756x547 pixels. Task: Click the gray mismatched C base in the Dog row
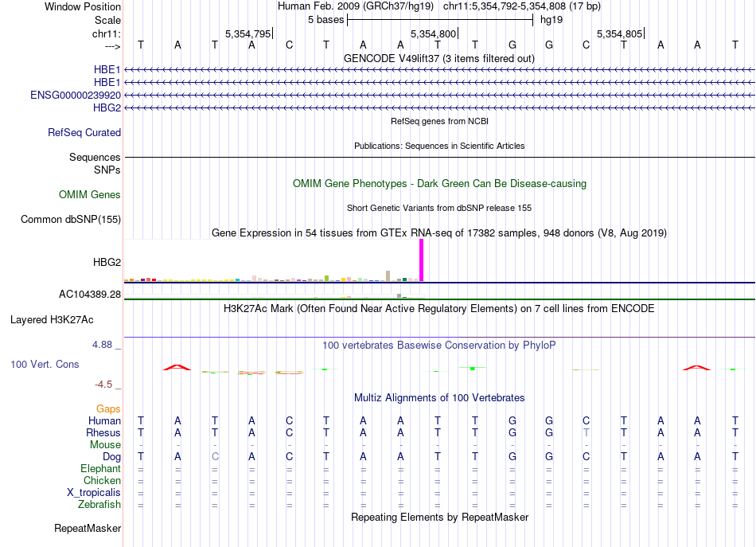(215, 457)
